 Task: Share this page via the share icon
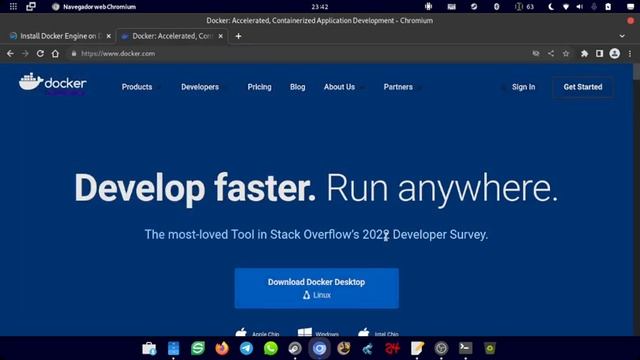tap(551, 53)
